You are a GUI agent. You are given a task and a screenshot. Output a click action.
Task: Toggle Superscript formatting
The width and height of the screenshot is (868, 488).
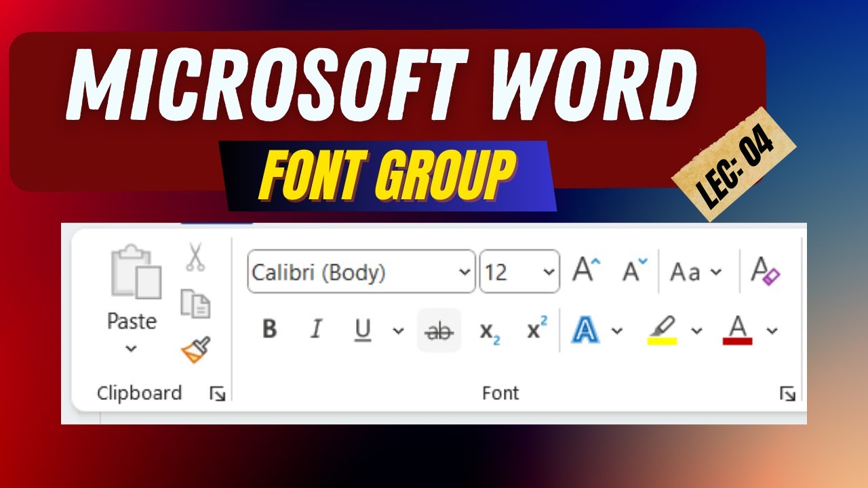537,329
